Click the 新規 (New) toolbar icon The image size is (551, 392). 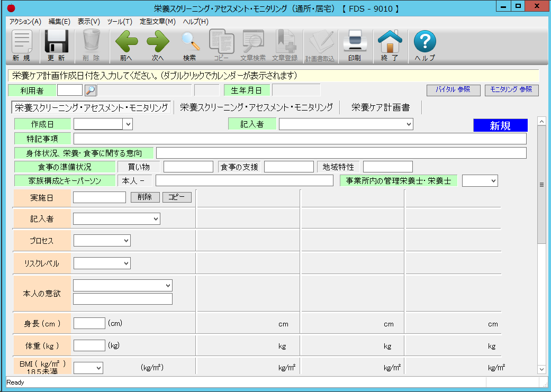(x=22, y=45)
